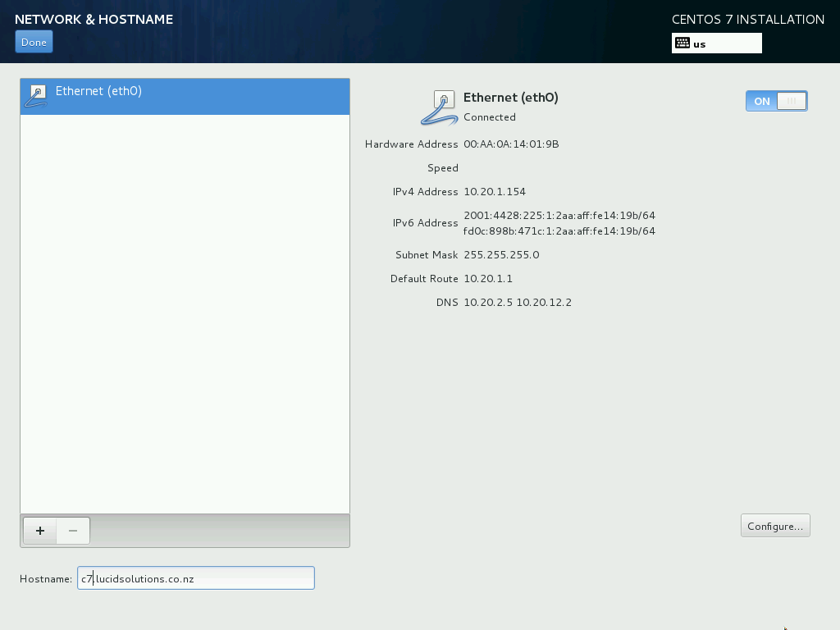
Task: Click default route value 10.20.1.1
Action: tap(488, 279)
